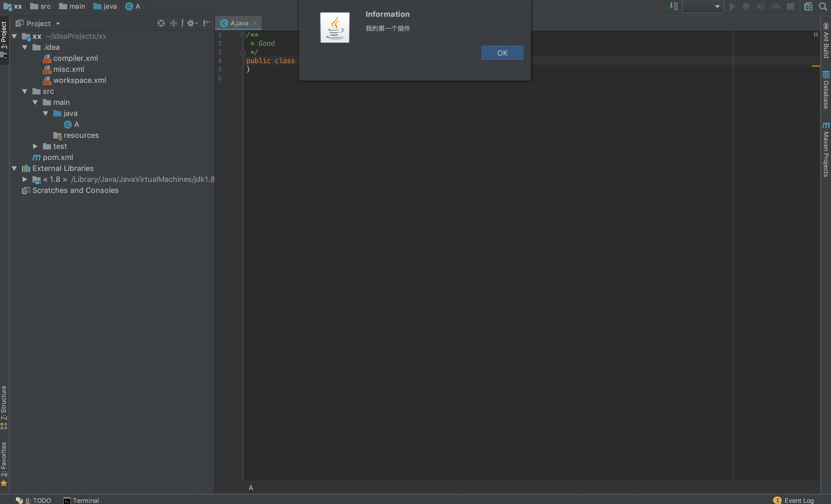Expand the < 1.8 > JDK node
Screen dimensions: 831x504
tap(25, 179)
